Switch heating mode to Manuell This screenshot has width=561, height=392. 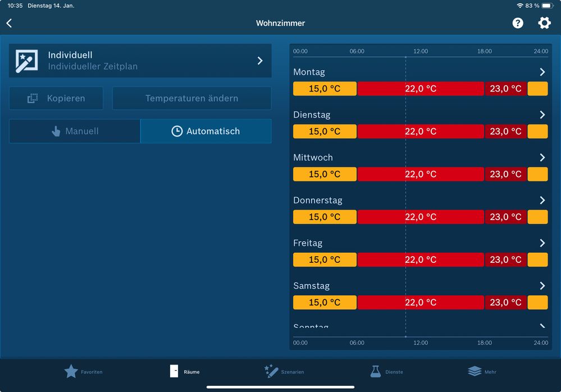pyautogui.click(x=75, y=131)
